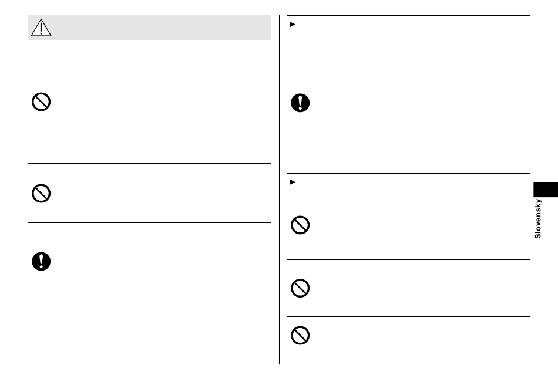The width and height of the screenshot is (558, 392).
Task: Click rule line above the first arrow bullet
Action: [409, 16]
